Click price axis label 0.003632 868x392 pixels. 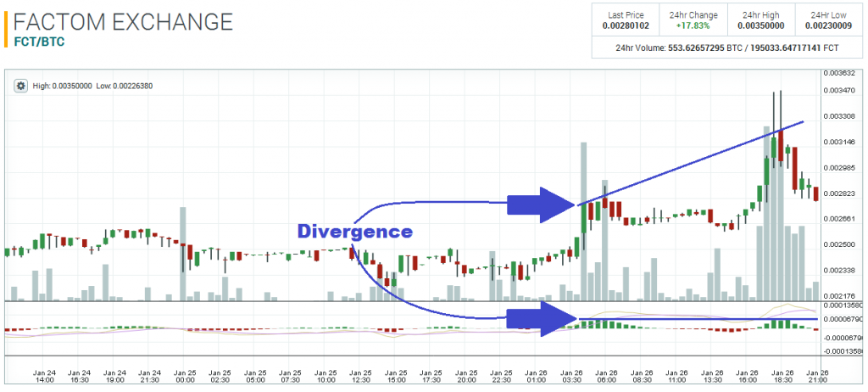[838, 73]
